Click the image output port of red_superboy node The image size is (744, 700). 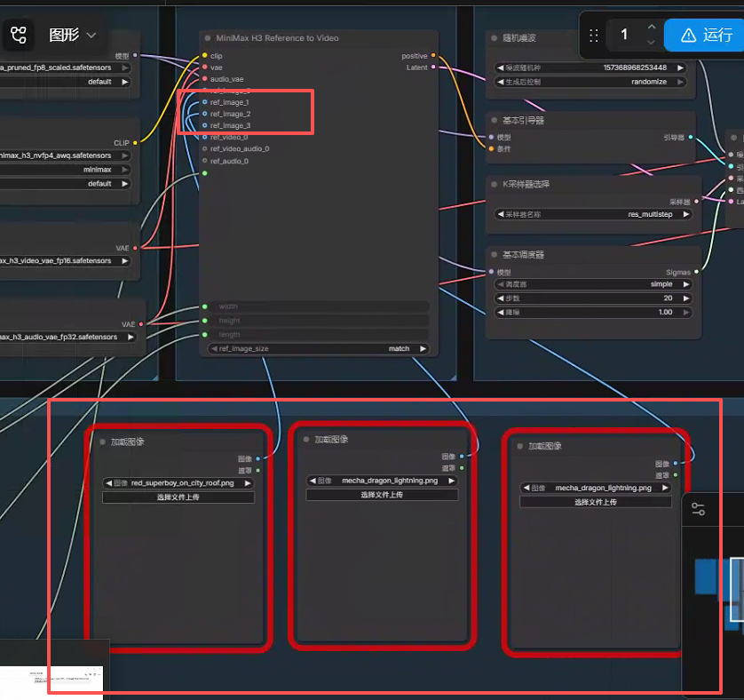pos(258,458)
